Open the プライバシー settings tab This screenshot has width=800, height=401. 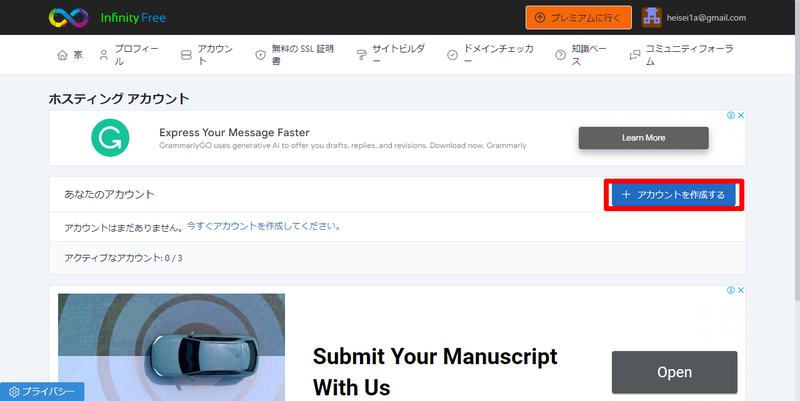pos(42,392)
